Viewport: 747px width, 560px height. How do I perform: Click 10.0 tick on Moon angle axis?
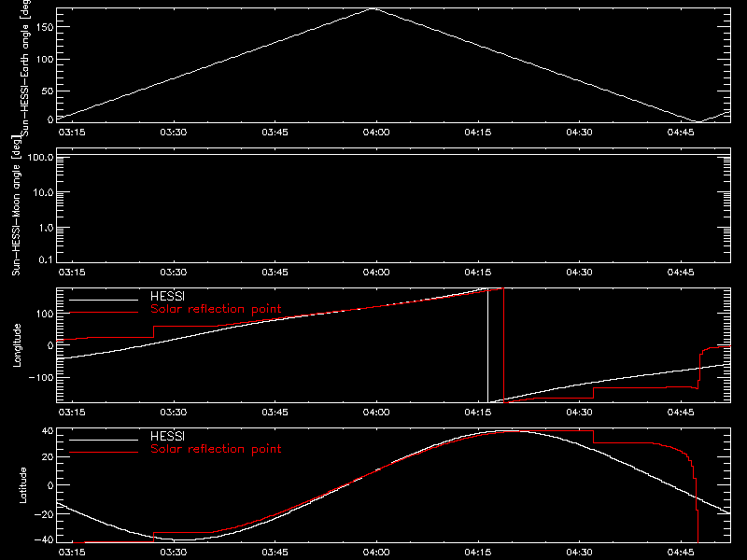[43, 192]
